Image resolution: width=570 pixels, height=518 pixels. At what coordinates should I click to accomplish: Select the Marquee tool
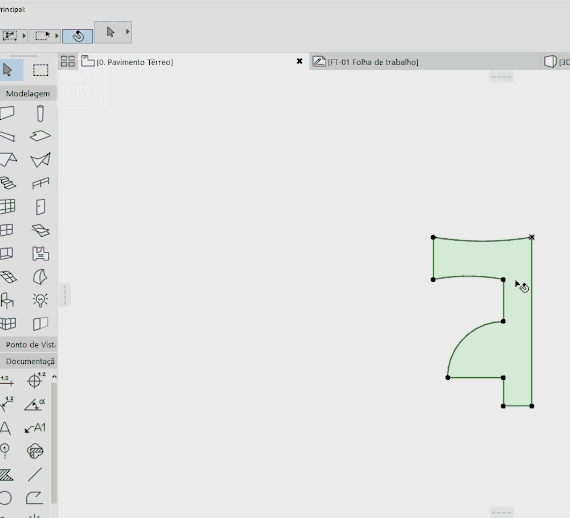(40, 70)
